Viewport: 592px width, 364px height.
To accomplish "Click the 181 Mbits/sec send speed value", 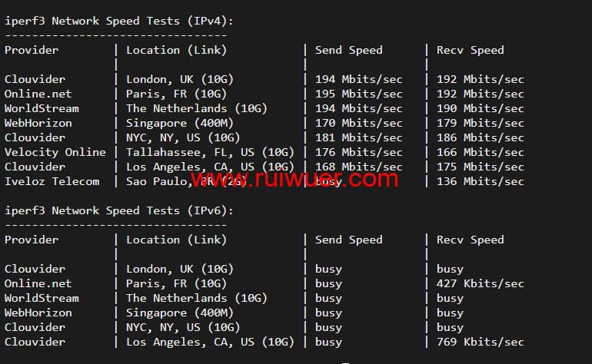I will pos(359,137).
